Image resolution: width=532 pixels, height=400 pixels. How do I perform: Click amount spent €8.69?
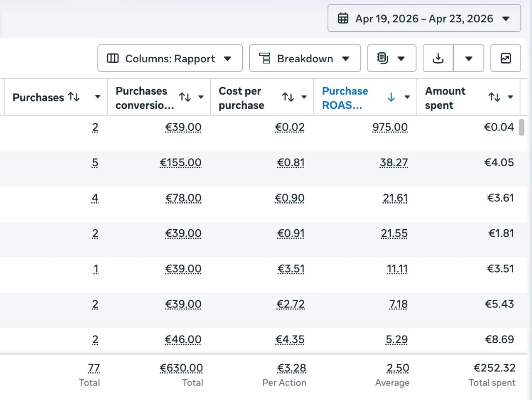499,339
